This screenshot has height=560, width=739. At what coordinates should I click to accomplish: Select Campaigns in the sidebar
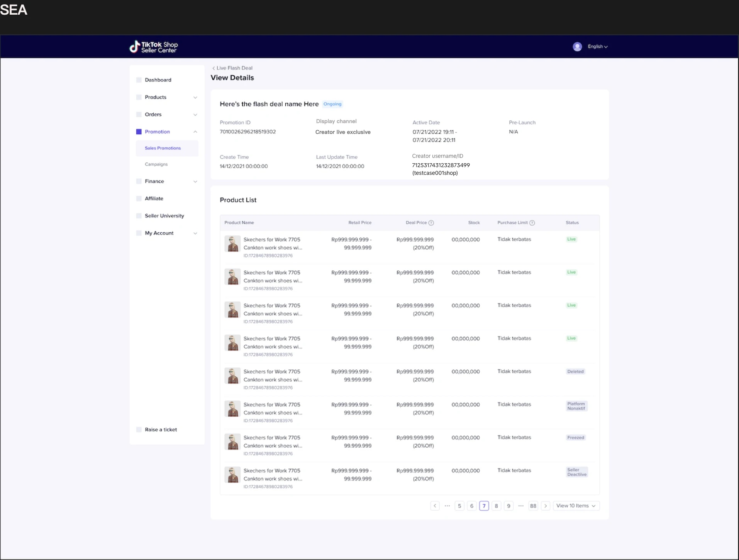[156, 164]
